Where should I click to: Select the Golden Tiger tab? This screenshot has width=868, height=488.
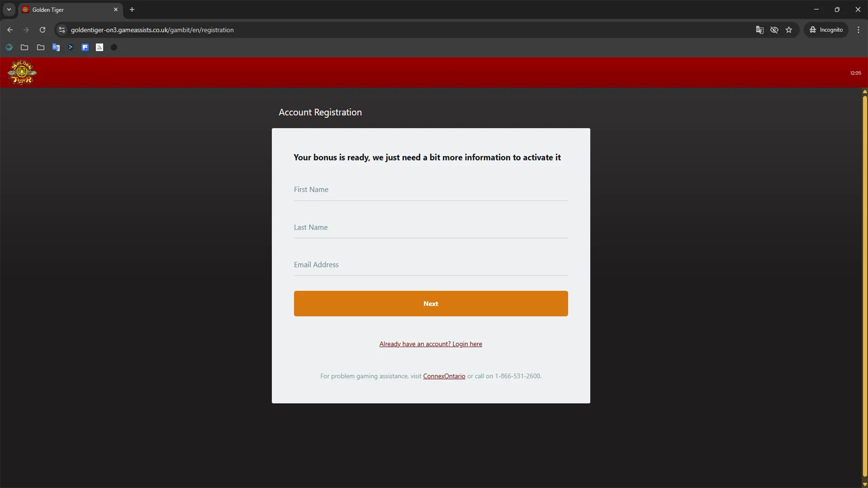tap(68, 9)
